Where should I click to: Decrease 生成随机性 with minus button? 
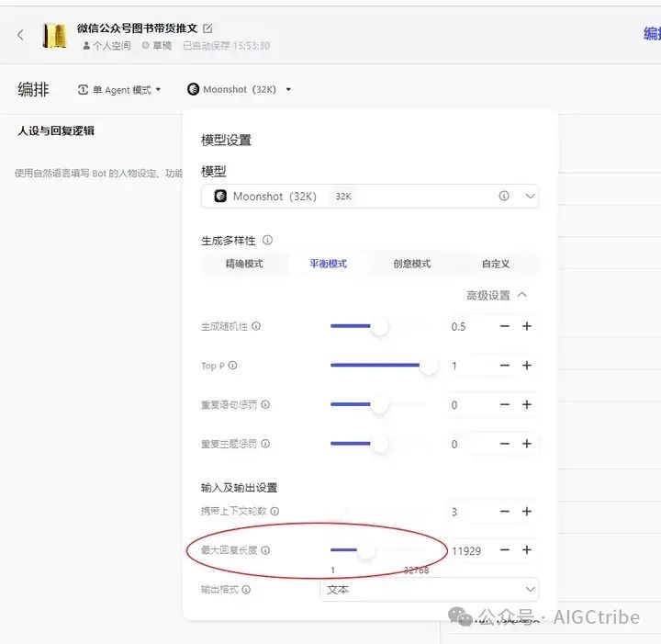pos(505,326)
